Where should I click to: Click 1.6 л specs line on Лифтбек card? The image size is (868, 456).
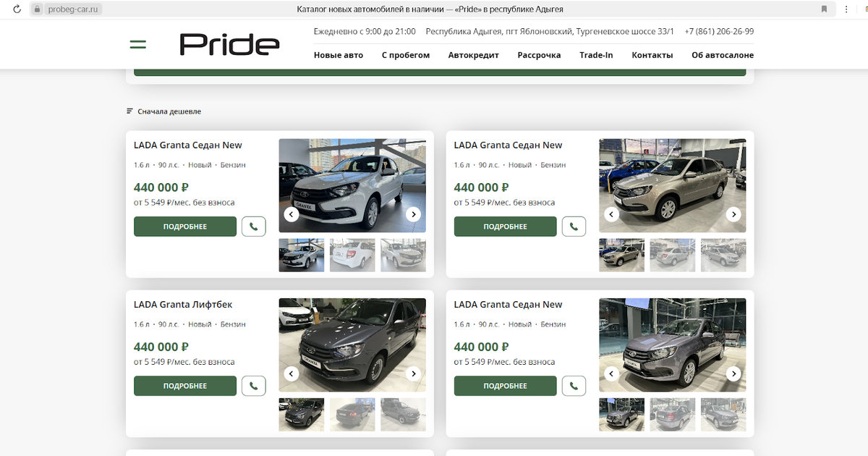[190, 324]
